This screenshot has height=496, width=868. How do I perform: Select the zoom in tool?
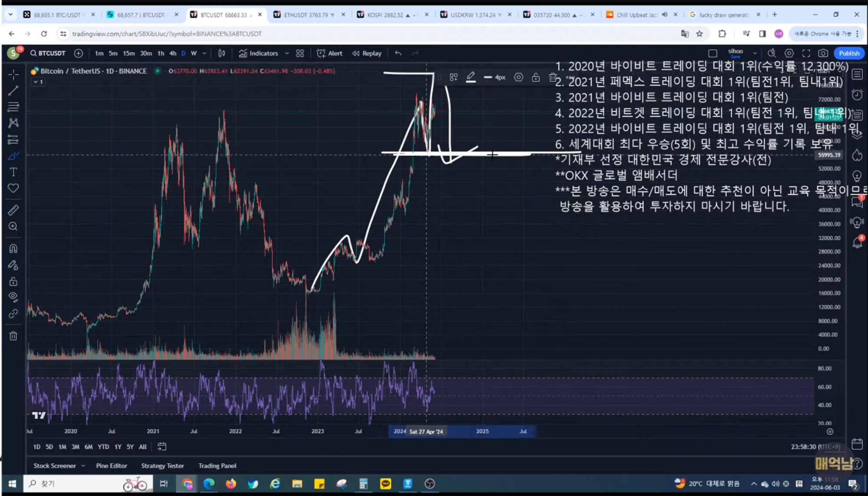[x=13, y=226]
